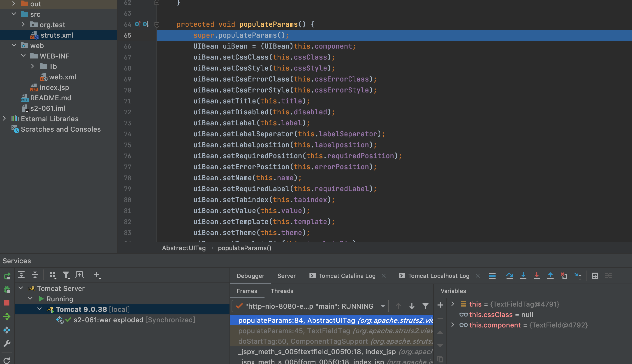Collapse the WEB-INF folder
Image resolution: width=632 pixels, height=364 pixels.
[x=23, y=56]
